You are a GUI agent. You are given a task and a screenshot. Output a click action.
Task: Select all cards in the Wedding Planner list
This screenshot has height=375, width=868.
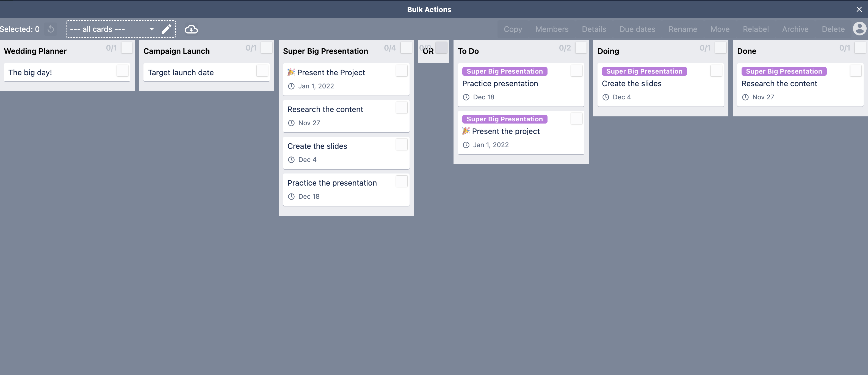(127, 48)
